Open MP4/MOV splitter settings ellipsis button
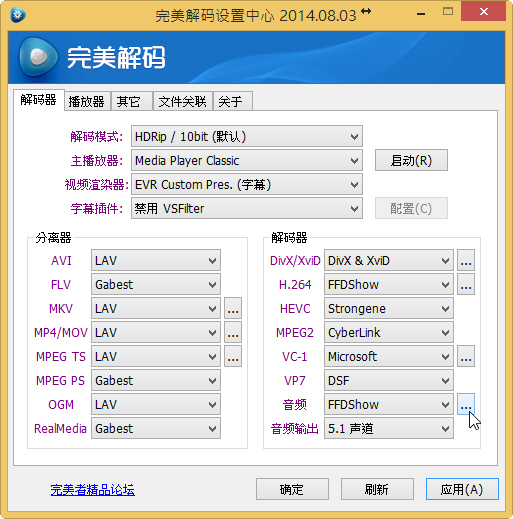 pyautogui.click(x=233, y=333)
